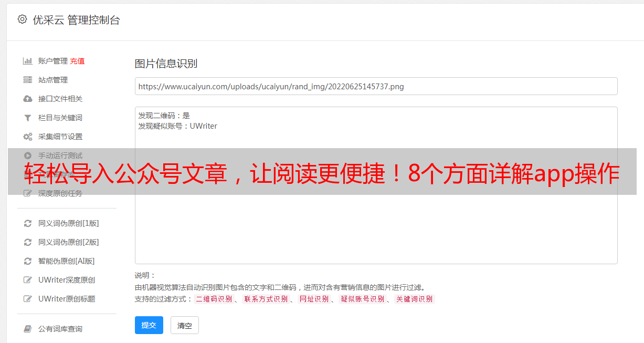Click the 联系方式识别 tag
The width and height of the screenshot is (644, 343).
[266, 299]
